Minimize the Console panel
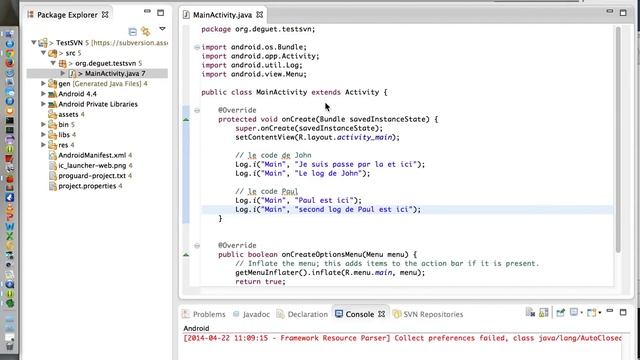This screenshot has width=640, height=360. tap(610, 311)
